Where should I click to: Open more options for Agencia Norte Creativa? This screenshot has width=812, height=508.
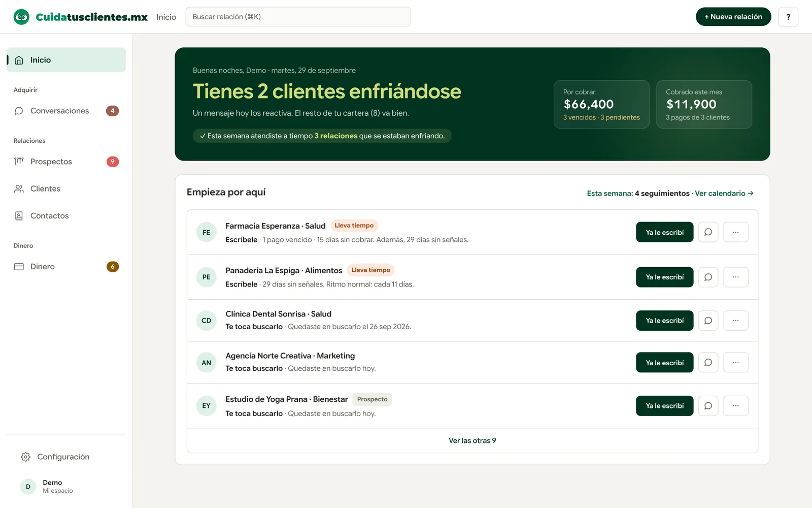(736, 363)
